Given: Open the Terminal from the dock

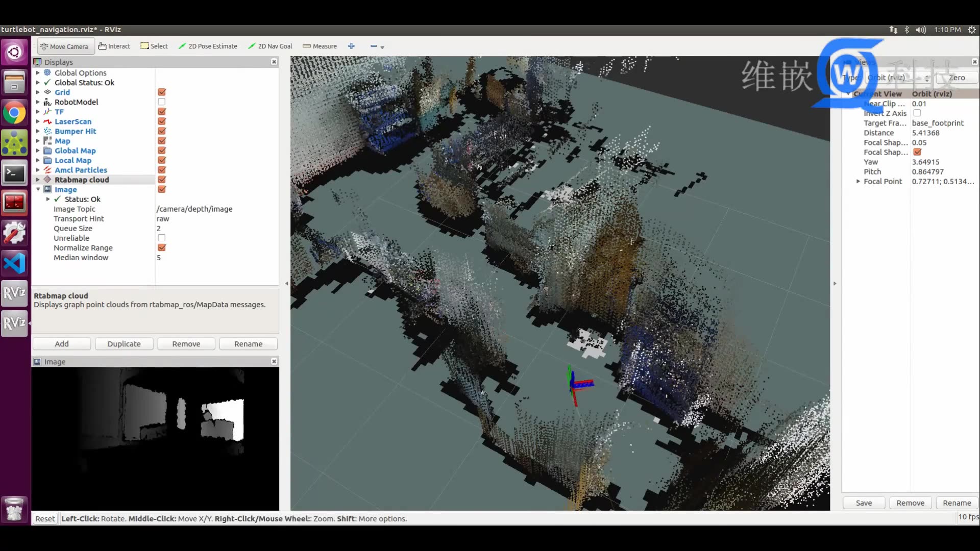Looking at the screenshot, I should (14, 174).
